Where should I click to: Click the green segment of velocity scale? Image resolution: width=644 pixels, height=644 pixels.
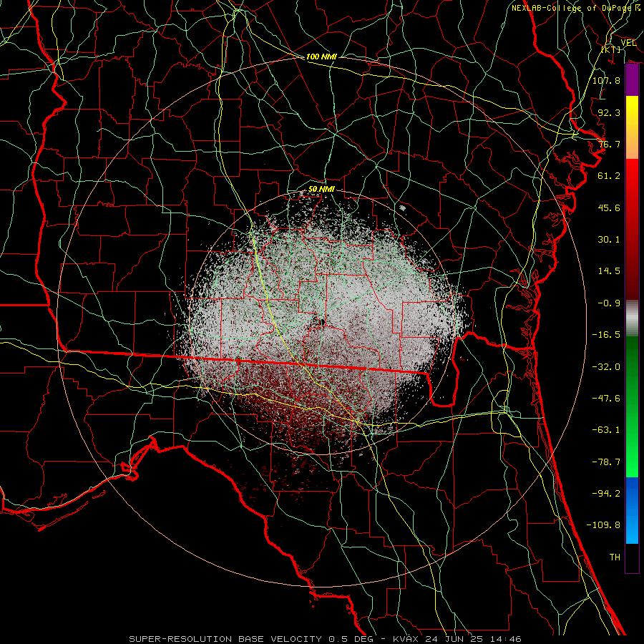click(x=632, y=406)
